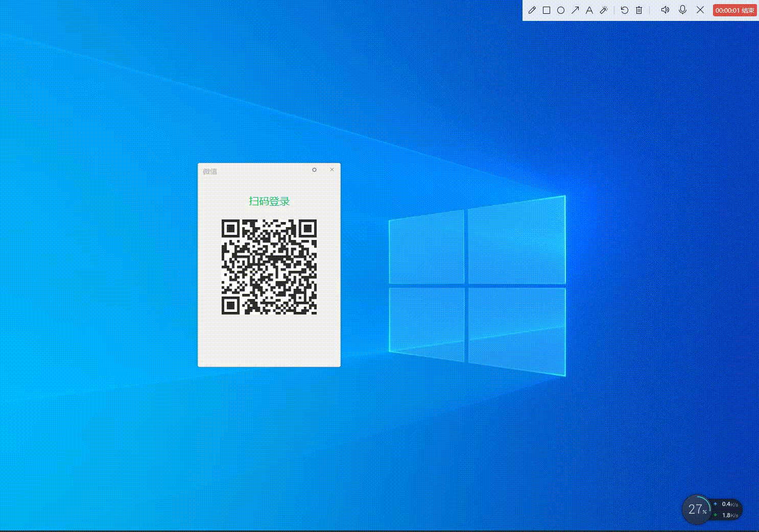The image size is (759, 532).
Task: Toggle system speaker audio recording
Action: pyautogui.click(x=665, y=10)
